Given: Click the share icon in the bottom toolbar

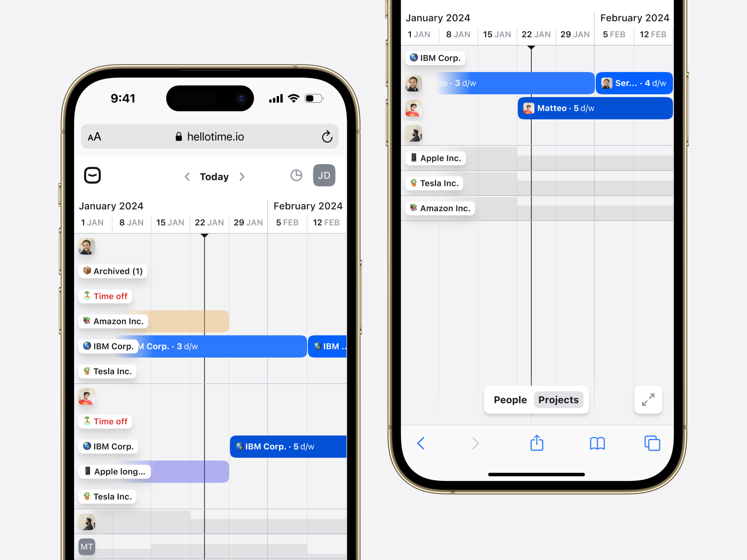Looking at the screenshot, I should click(x=536, y=442).
